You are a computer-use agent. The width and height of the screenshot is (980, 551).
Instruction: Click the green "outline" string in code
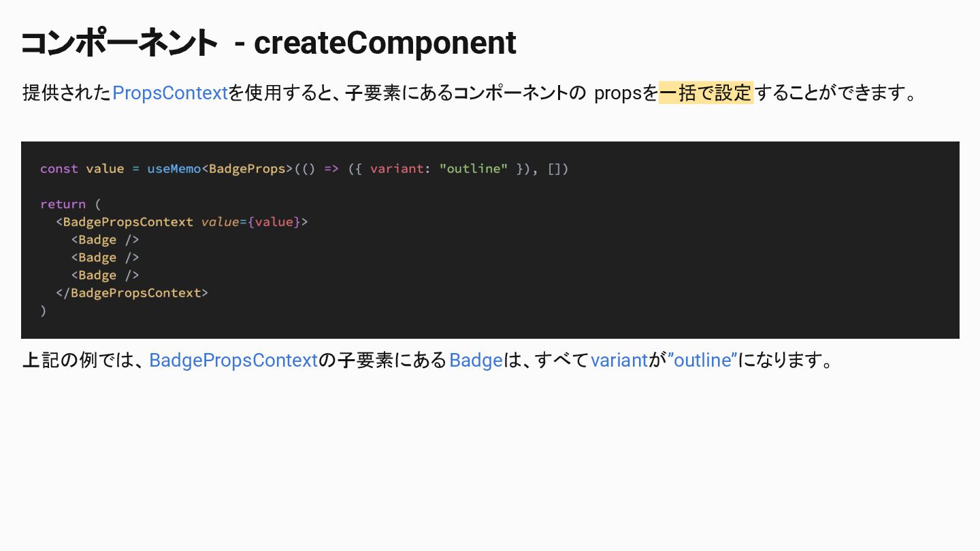[x=473, y=169]
